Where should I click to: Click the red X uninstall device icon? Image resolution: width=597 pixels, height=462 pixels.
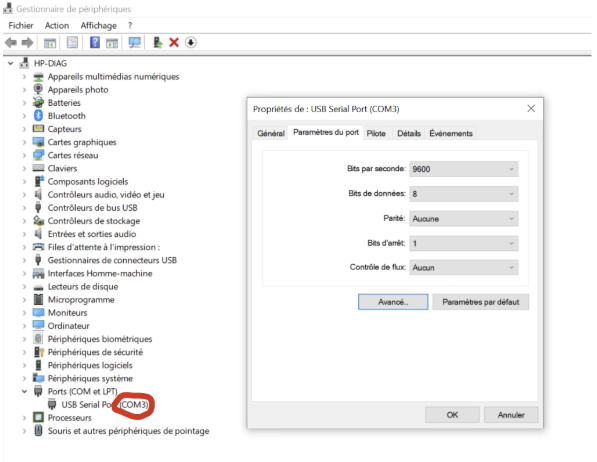[174, 42]
